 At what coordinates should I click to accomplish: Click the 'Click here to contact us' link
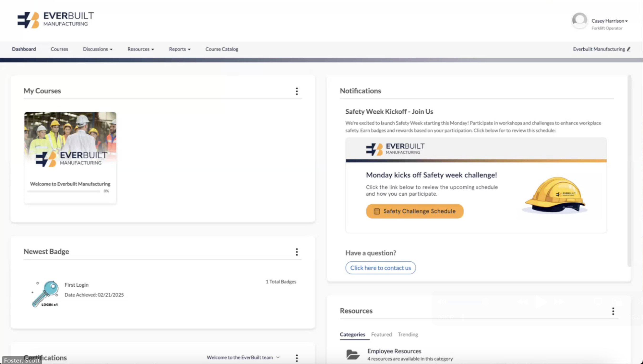pos(380,268)
